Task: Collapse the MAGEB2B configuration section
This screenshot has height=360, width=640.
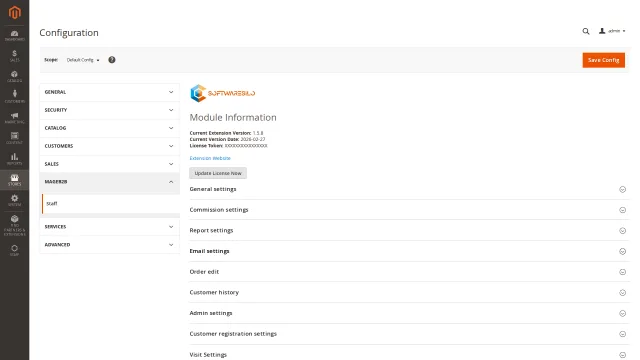Action: pos(109,182)
